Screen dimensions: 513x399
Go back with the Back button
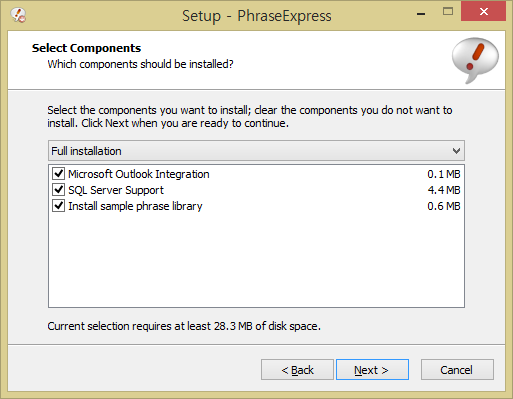tap(297, 369)
